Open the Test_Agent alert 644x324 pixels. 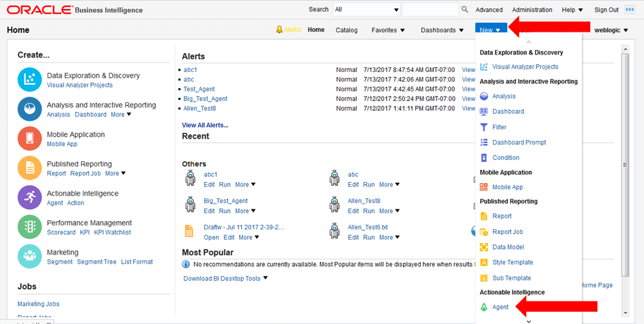pos(199,89)
